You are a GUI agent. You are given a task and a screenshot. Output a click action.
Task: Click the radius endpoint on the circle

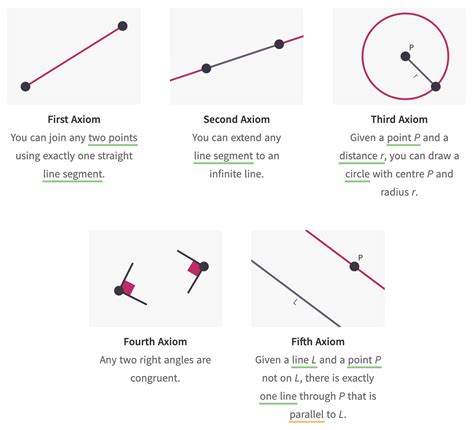[x=436, y=87]
